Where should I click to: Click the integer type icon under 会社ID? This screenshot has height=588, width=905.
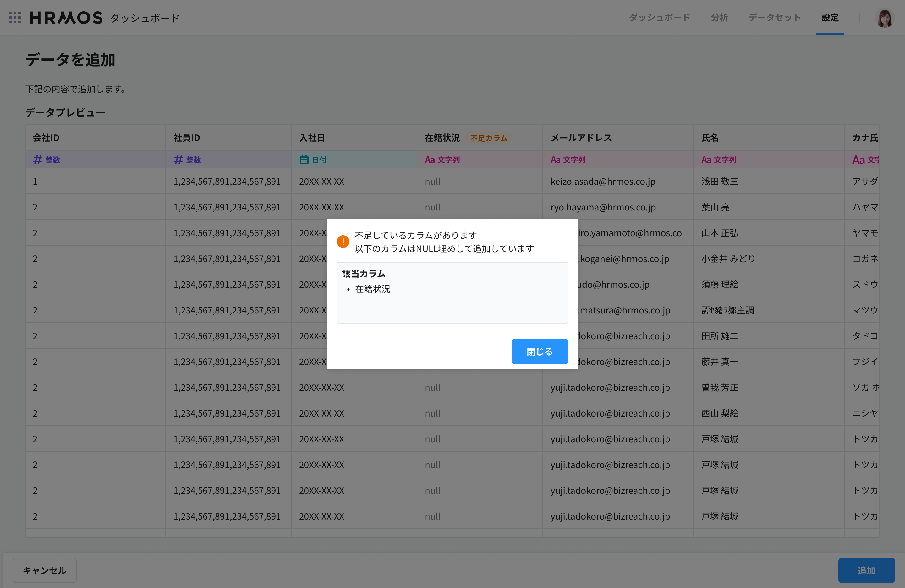[37, 160]
